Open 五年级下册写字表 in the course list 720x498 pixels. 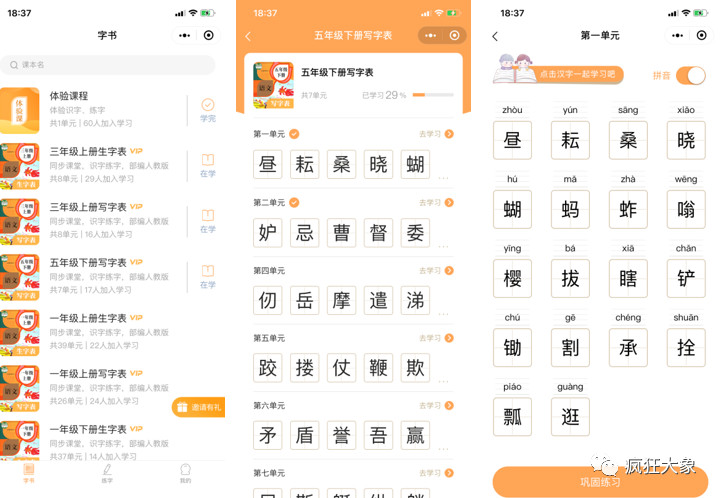coord(88,263)
